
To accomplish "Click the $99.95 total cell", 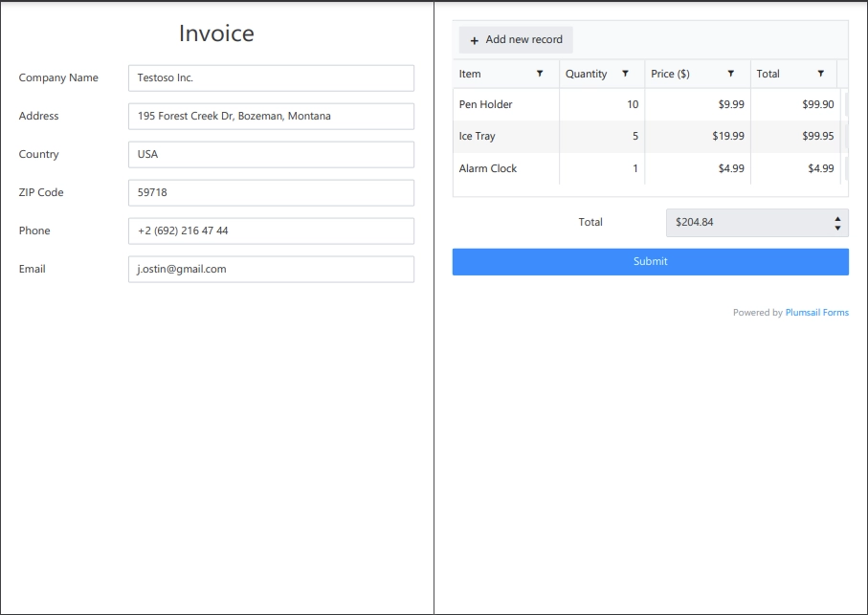I will pyautogui.click(x=796, y=136).
